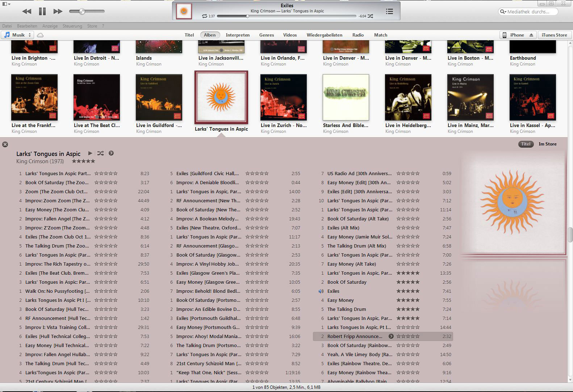Switch to the Radio tab
573x392 pixels.
[358, 35]
